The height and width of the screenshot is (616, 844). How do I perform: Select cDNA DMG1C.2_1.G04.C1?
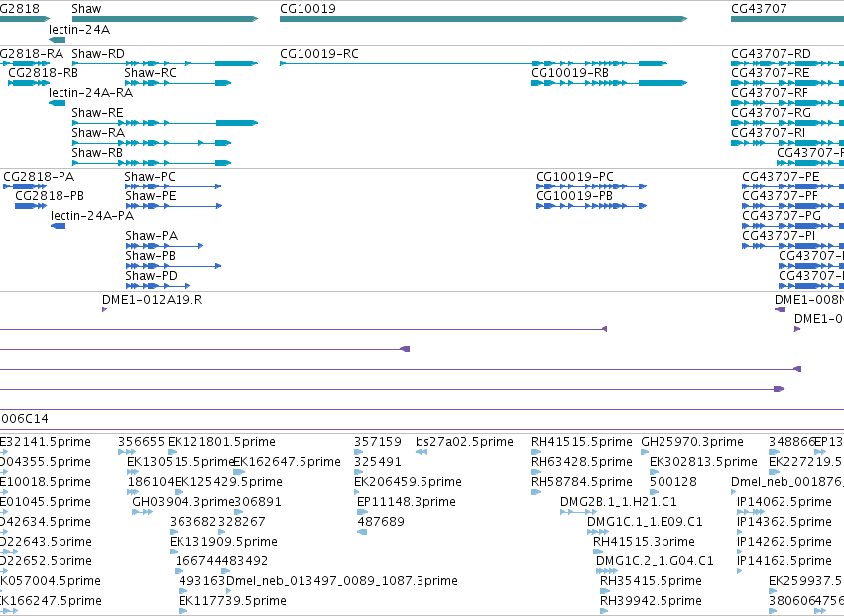point(655,561)
